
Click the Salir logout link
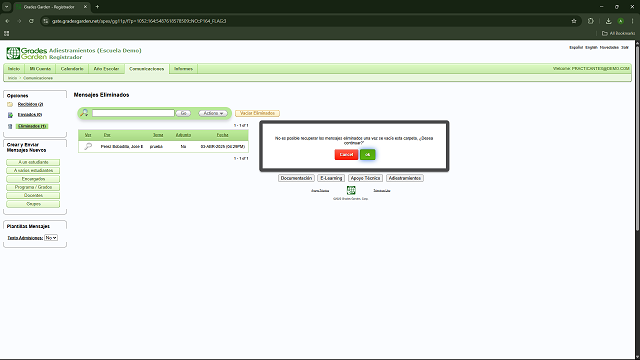pyautogui.click(x=624, y=47)
